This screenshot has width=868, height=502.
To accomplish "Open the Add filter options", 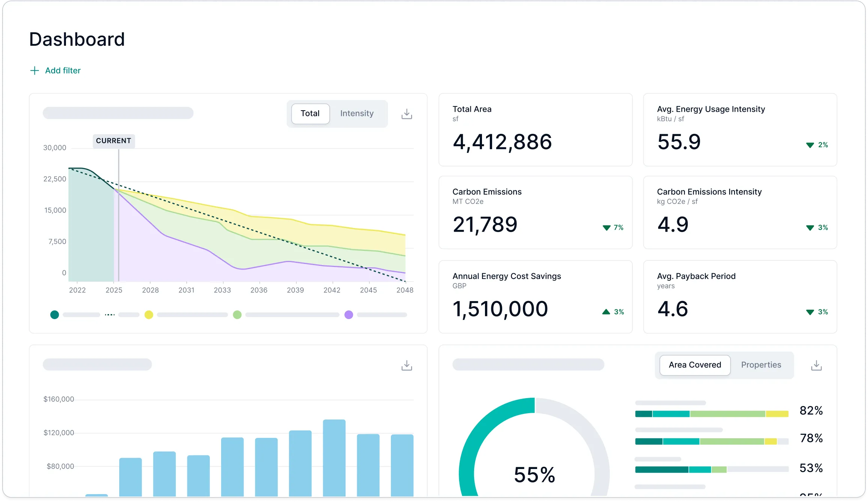I will [63, 70].
